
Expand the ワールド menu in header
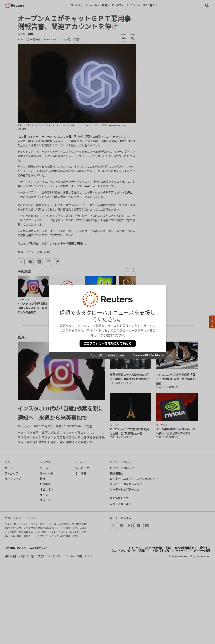coord(77,5)
